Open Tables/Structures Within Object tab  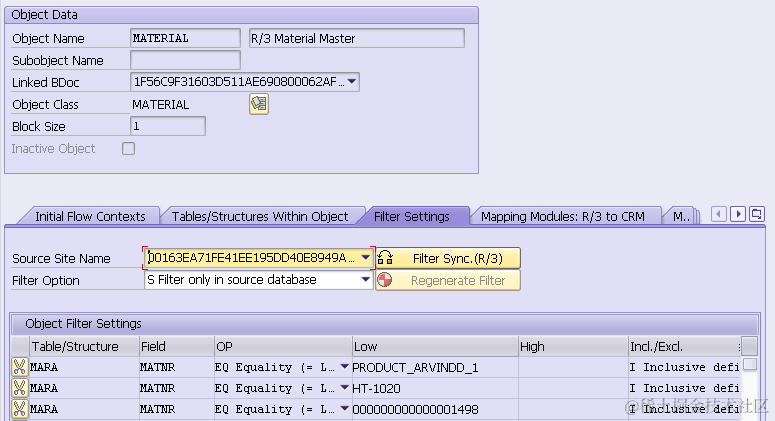260,216
